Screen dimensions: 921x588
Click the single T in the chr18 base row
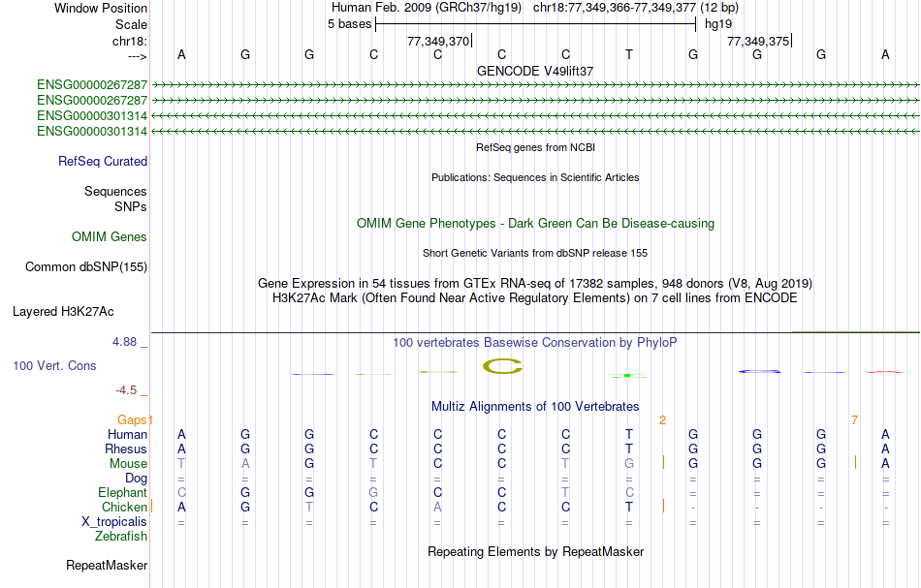coord(629,54)
